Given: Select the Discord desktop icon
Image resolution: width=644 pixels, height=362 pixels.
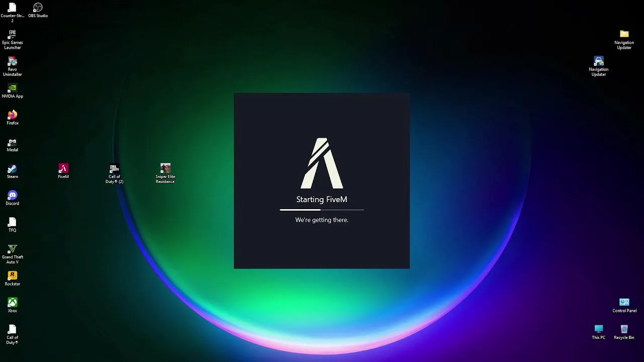Looking at the screenshot, I should (12, 198).
